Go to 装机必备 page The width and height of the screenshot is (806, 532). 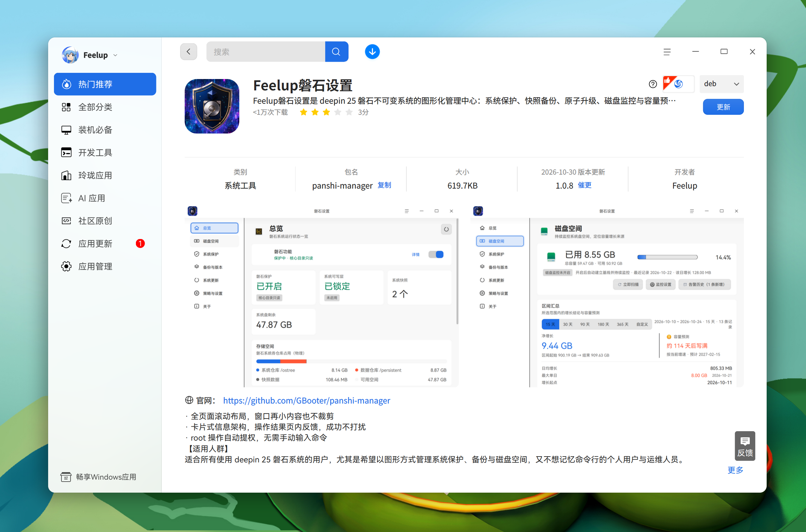pyautogui.click(x=105, y=130)
